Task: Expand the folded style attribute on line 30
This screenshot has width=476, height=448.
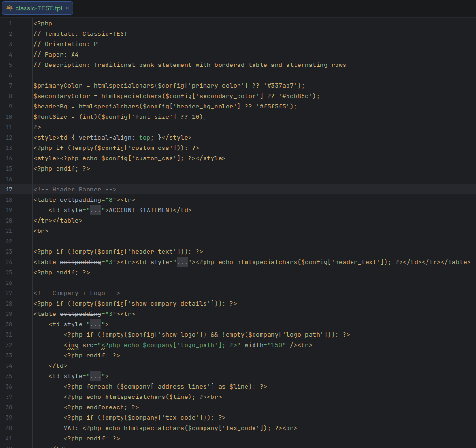Action: tap(97, 324)
